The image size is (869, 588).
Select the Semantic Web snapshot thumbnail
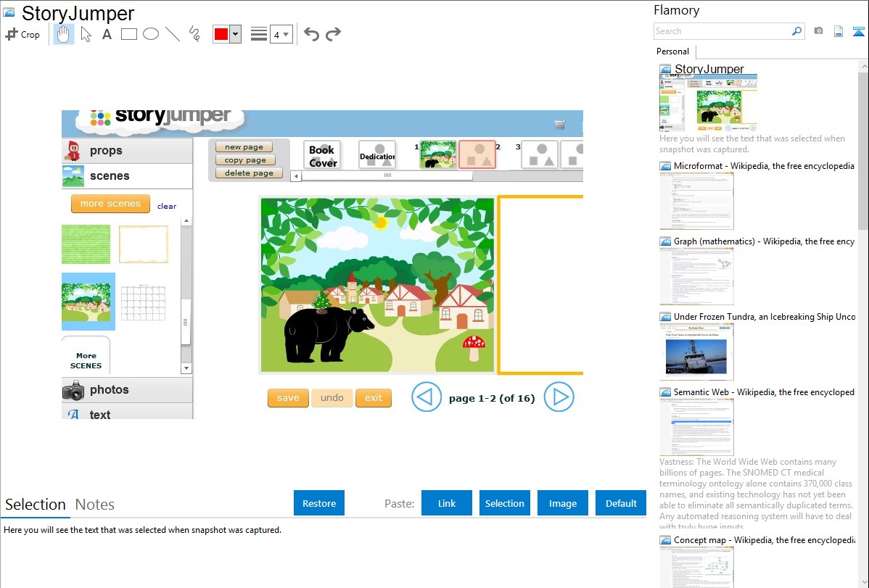[696, 427]
